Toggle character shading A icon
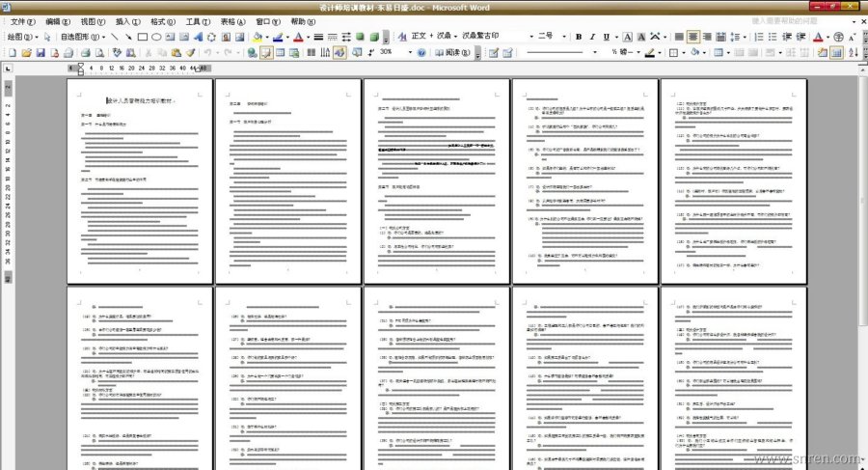The width and height of the screenshot is (868, 470). [x=641, y=37]
